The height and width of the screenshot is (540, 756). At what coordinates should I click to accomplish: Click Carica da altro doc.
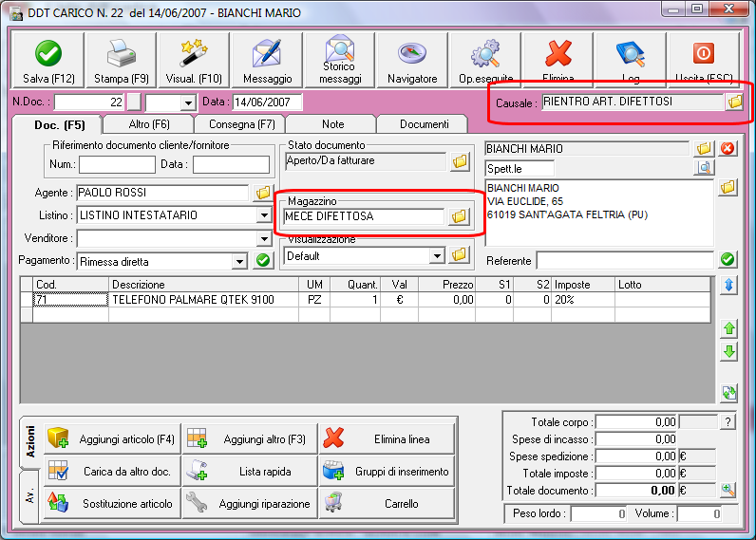click(112, 471)
